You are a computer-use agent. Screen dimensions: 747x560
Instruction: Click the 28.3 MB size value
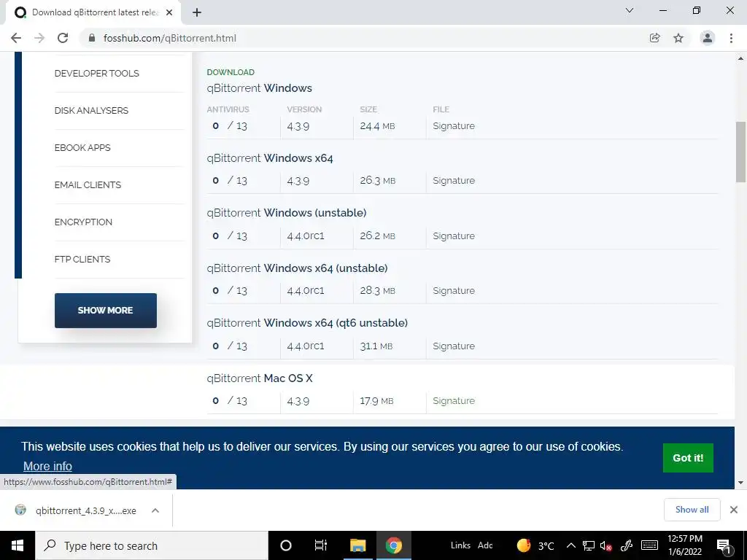click(x=377, y=291)
